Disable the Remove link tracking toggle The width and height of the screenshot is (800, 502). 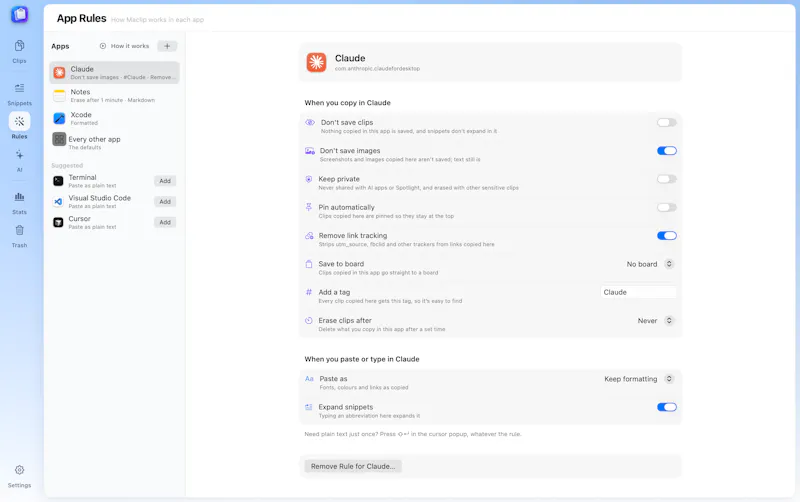[x=666, y=236]
